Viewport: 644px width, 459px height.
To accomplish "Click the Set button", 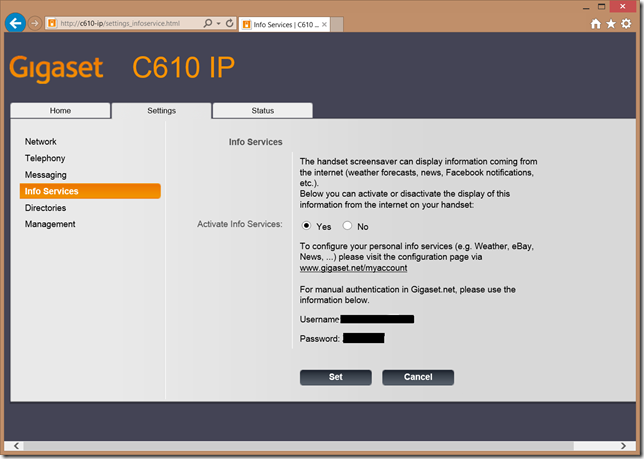I will [336, 377].
